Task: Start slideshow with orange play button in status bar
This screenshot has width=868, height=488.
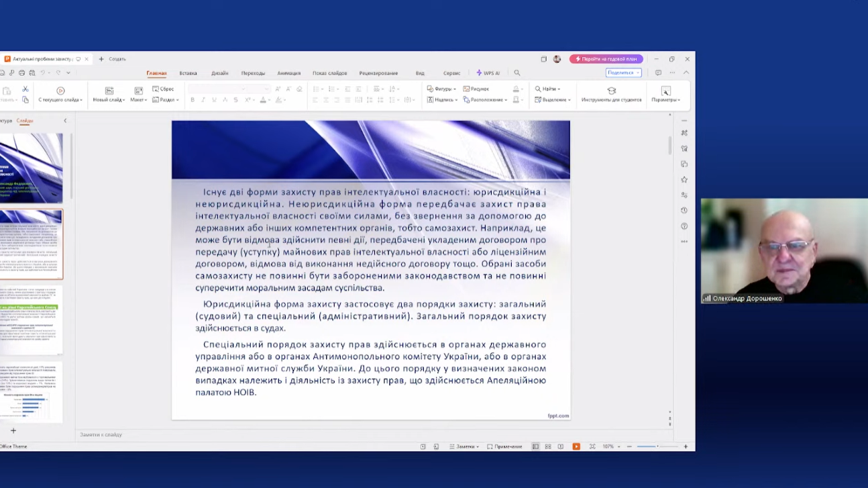Action: pyautogui.click(x=576, y=446)
